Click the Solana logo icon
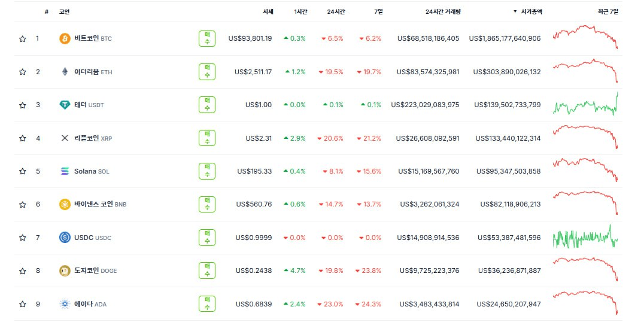 coord(65,171)
